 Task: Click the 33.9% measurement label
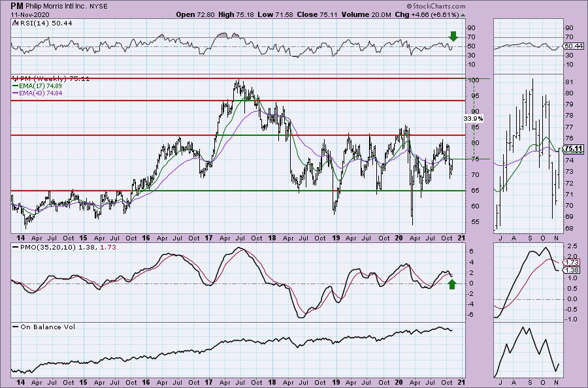473,118
